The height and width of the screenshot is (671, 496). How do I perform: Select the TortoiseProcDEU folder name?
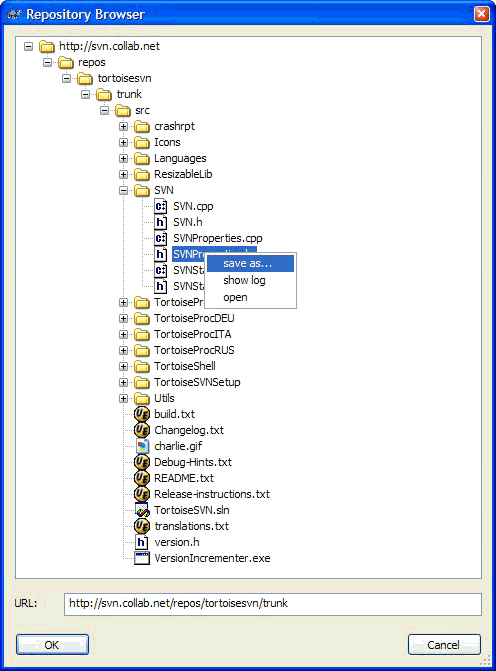coord(194,318)
